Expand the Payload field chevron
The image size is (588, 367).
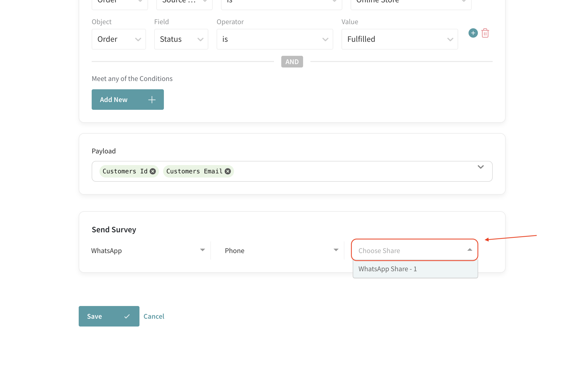coord(480,167)
